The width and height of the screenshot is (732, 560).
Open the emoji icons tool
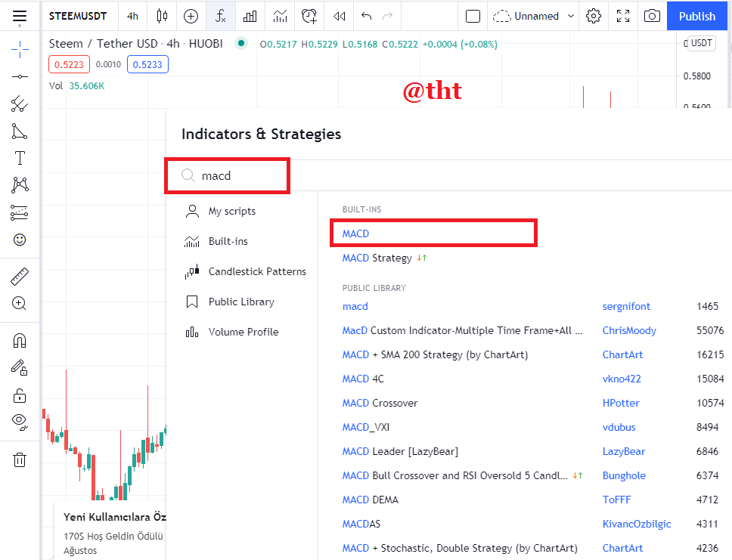[20, 240]
